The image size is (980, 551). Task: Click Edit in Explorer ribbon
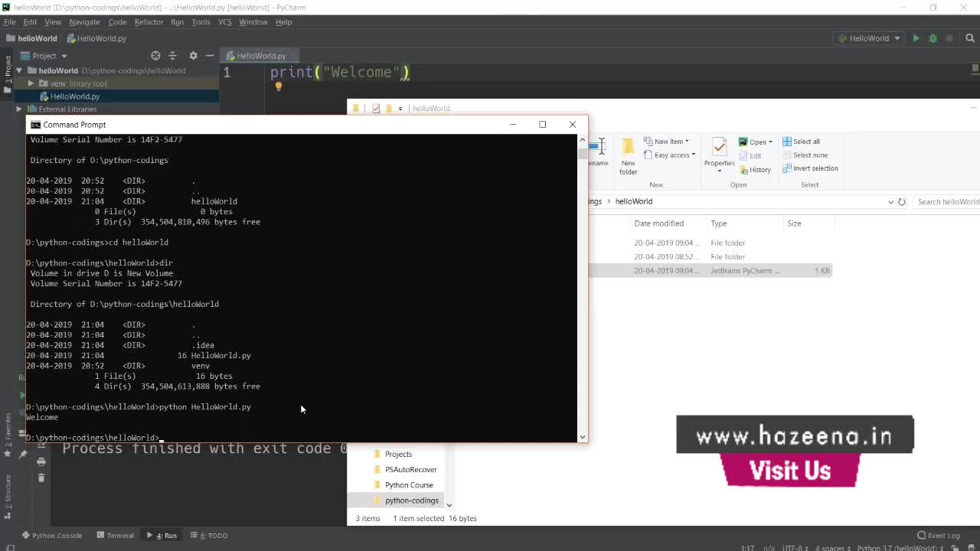coord(750,156)
